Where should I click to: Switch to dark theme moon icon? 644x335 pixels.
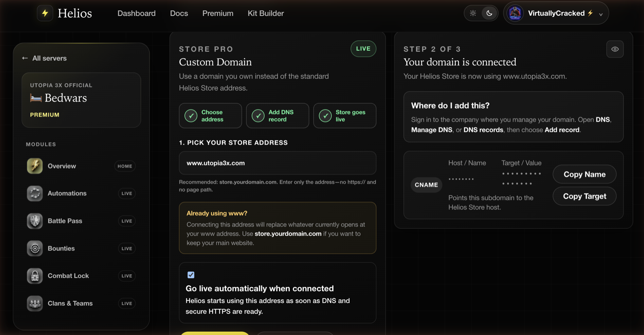pos(489,13)
